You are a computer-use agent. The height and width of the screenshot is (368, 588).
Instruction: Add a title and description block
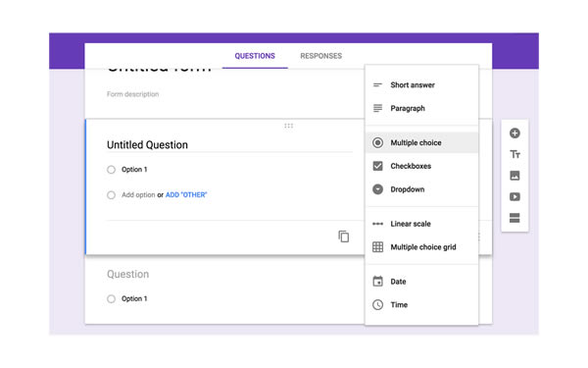[514, 154]
